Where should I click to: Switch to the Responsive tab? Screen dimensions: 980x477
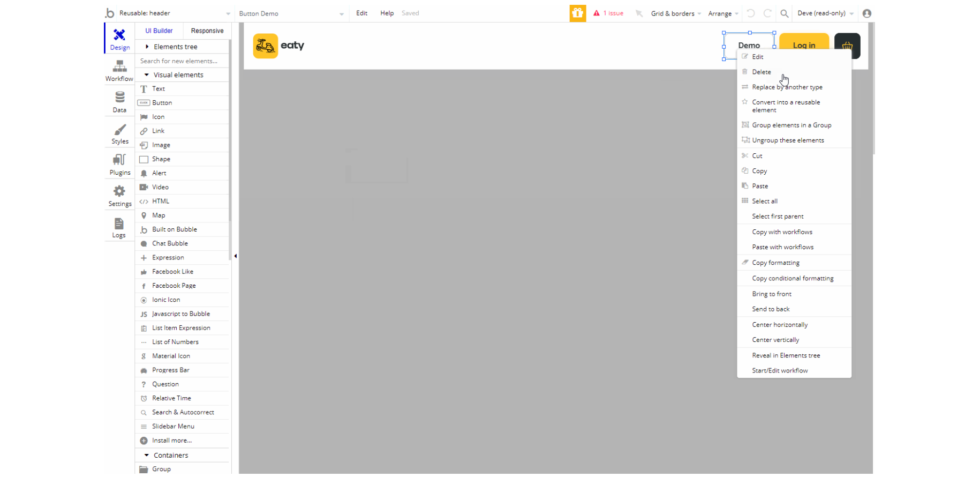(x=207, y=31)
